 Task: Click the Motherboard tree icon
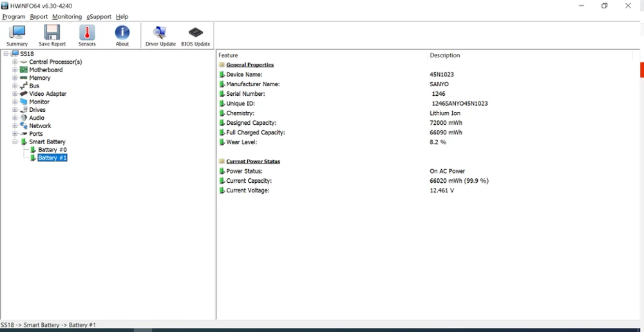coord(23,69)
